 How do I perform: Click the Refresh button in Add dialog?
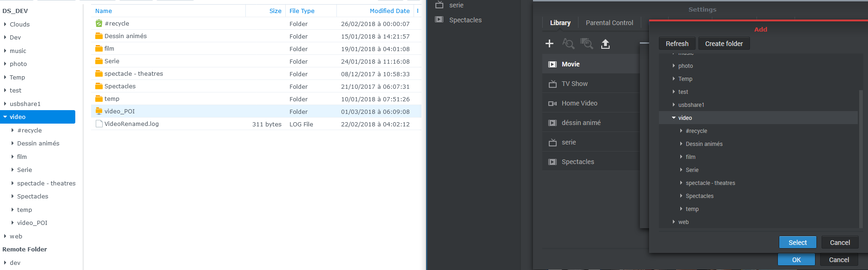(677, 44)
